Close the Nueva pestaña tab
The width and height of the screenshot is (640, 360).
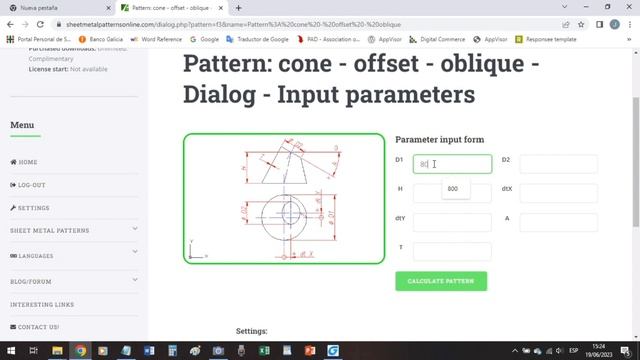click(x=108, y=8)
